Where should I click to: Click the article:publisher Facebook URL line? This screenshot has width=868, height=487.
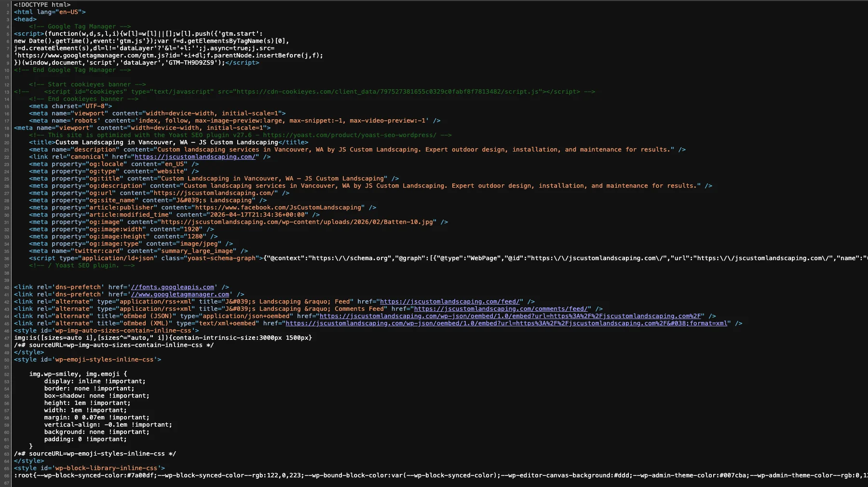(203, 208)
